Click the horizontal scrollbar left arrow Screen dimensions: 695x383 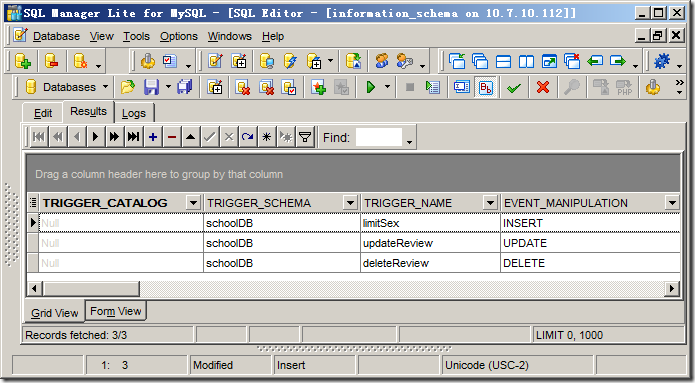pyautogui.click(x=34, y=289)
